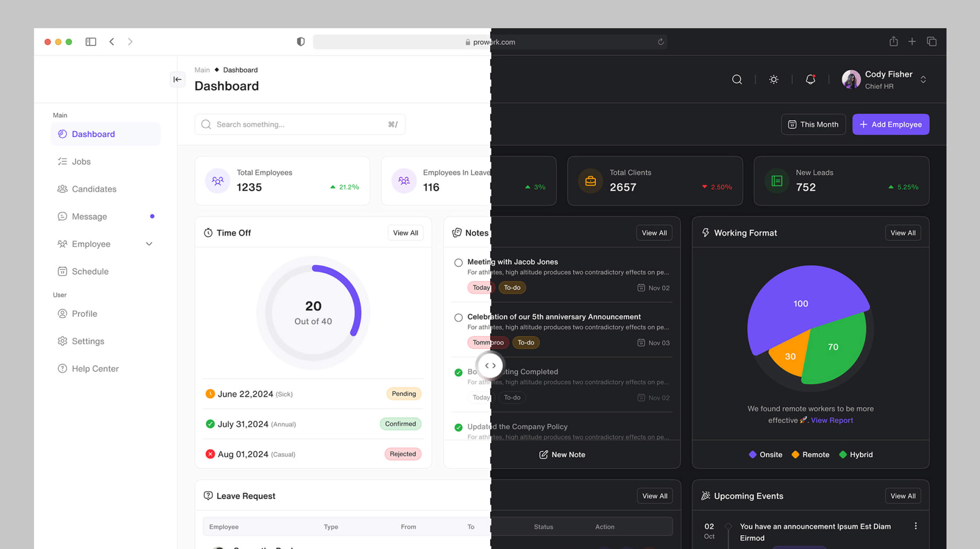Open the This Month date filter

(x=813, y=124)
